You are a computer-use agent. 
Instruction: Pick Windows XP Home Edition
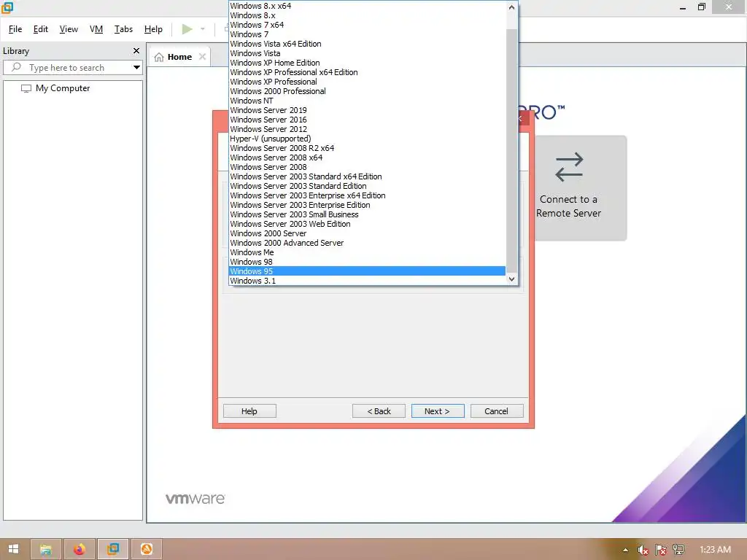coord(367,63)
